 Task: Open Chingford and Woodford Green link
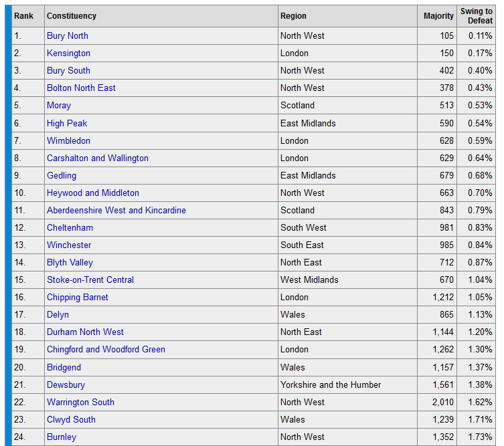[x=106, y=349]
